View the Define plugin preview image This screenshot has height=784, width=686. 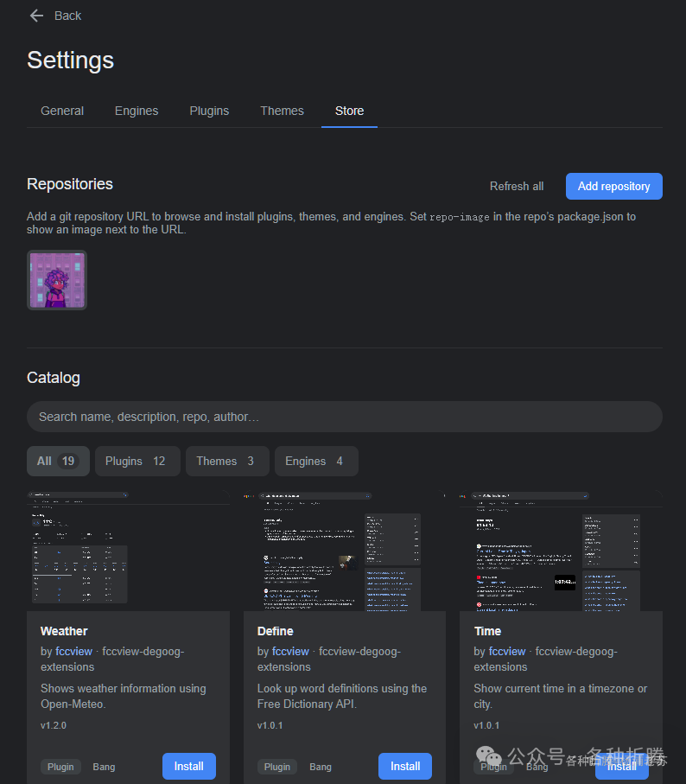[x=344, y=551]
